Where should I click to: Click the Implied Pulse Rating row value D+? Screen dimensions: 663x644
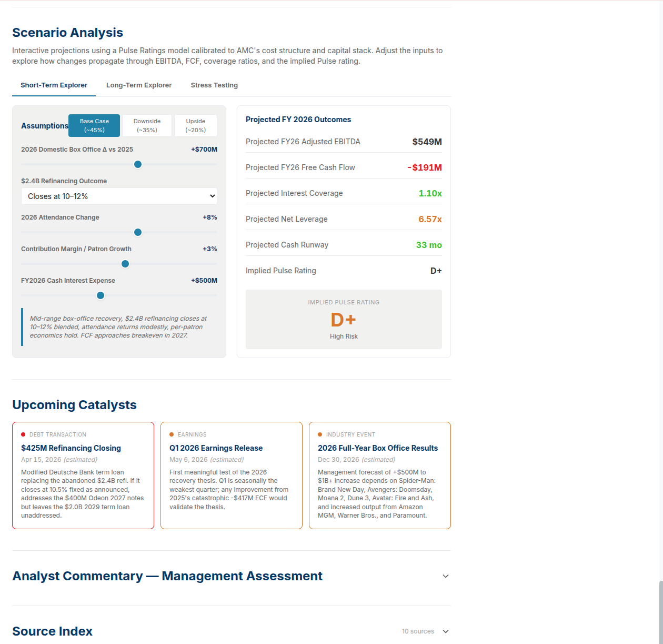coord(436,271)
